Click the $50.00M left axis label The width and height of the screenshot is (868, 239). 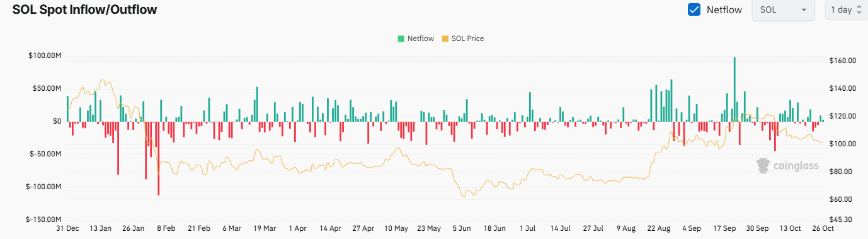(47, 88)
